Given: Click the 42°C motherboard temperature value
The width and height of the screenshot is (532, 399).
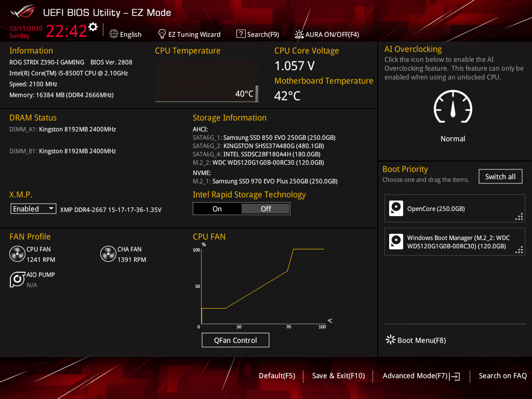Looking at the screenshot, I should [x=287, y=96].
